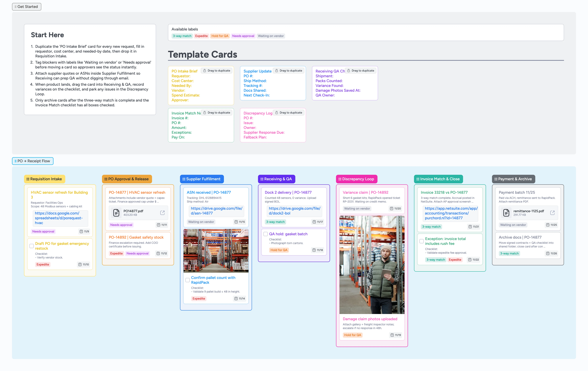Screen dimensions: 588x371
Task: Check the Draft PO for gasket emergency restock checkbox
Action: (31, 246)
